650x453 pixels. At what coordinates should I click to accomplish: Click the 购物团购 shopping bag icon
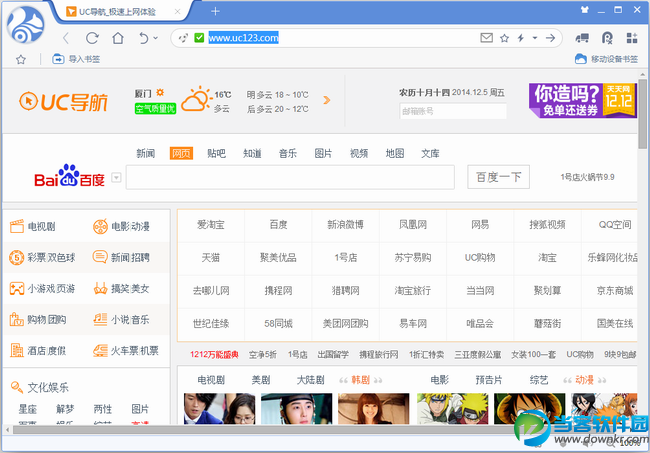(17, 319)
